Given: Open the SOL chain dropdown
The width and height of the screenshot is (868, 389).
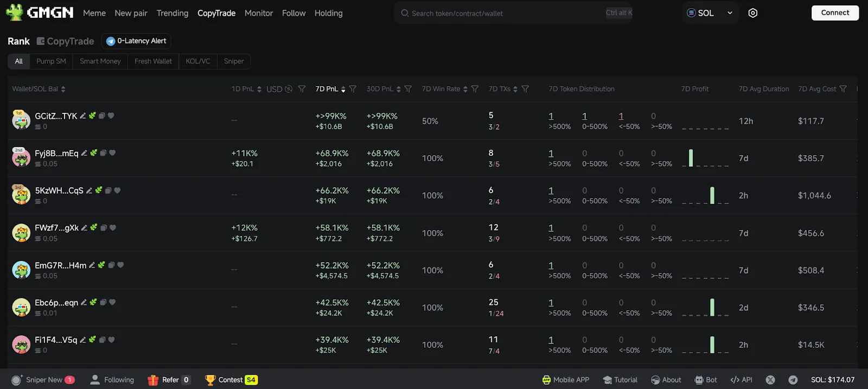Looking at the screenshot, I should pos(710,13).
